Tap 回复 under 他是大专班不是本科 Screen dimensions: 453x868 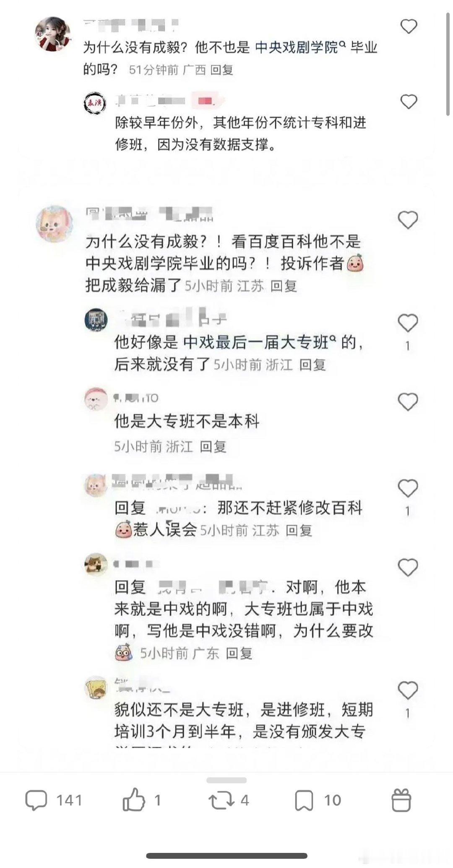click(x=213, y=446)
